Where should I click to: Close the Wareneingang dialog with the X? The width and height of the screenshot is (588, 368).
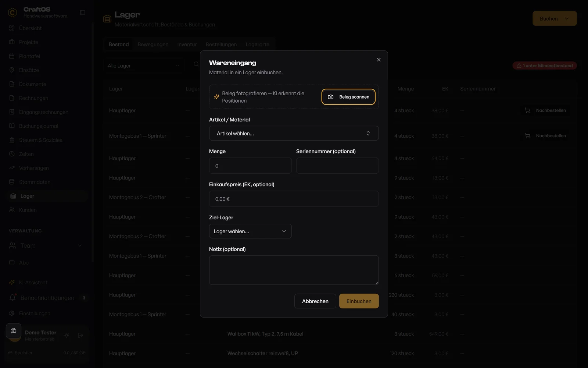(379, 60)
